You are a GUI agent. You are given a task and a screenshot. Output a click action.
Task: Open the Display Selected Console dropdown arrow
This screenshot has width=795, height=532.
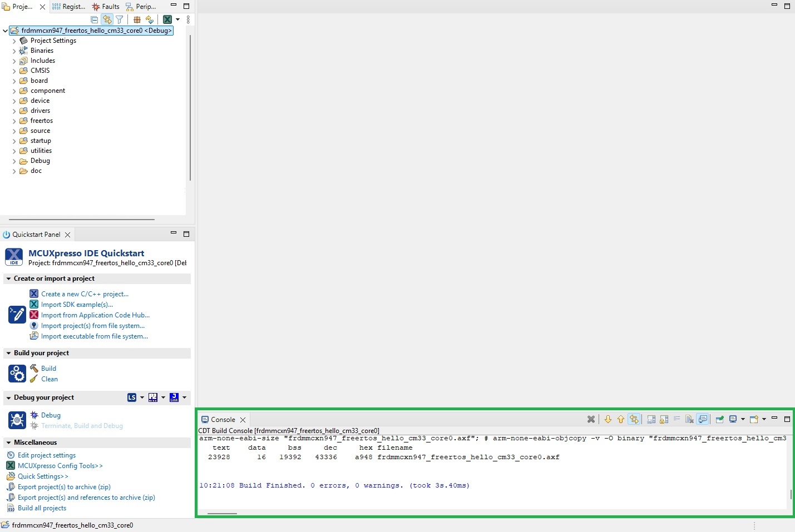click(743, 419)
